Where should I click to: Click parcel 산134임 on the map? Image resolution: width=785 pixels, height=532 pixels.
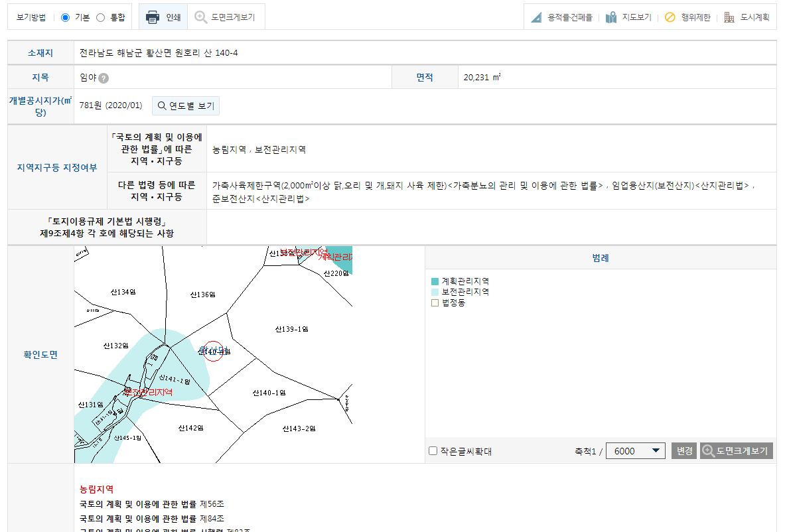click(123, 292)
